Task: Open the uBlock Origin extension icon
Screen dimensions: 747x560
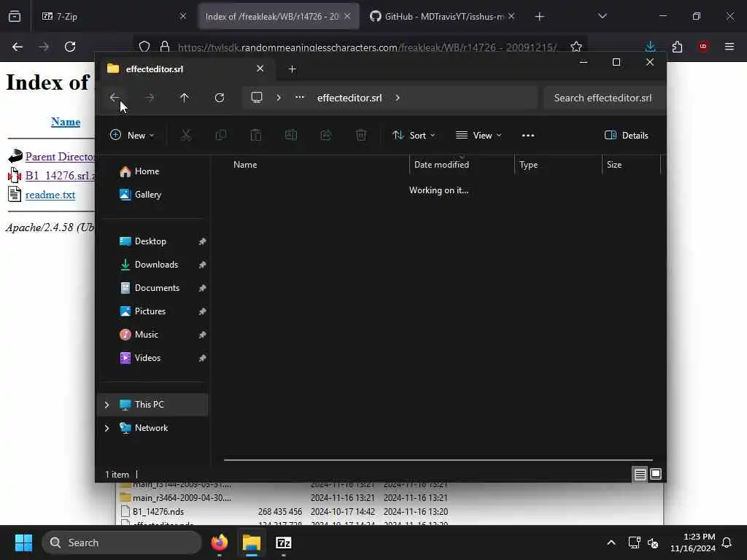Action: pyautogui.click(x=703, y=47)
